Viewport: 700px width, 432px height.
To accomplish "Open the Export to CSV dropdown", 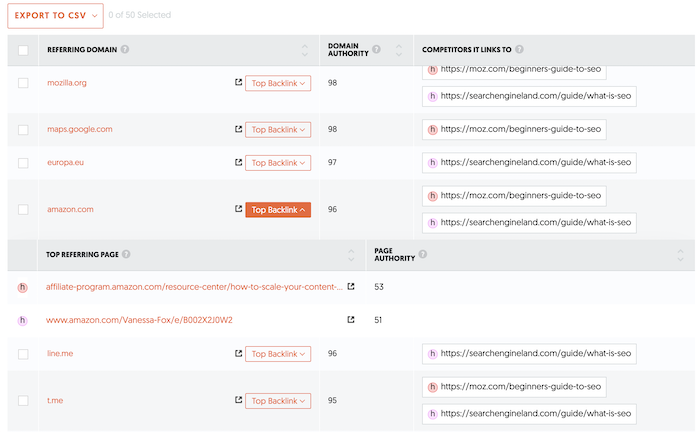I will click(x=55, y=16).
